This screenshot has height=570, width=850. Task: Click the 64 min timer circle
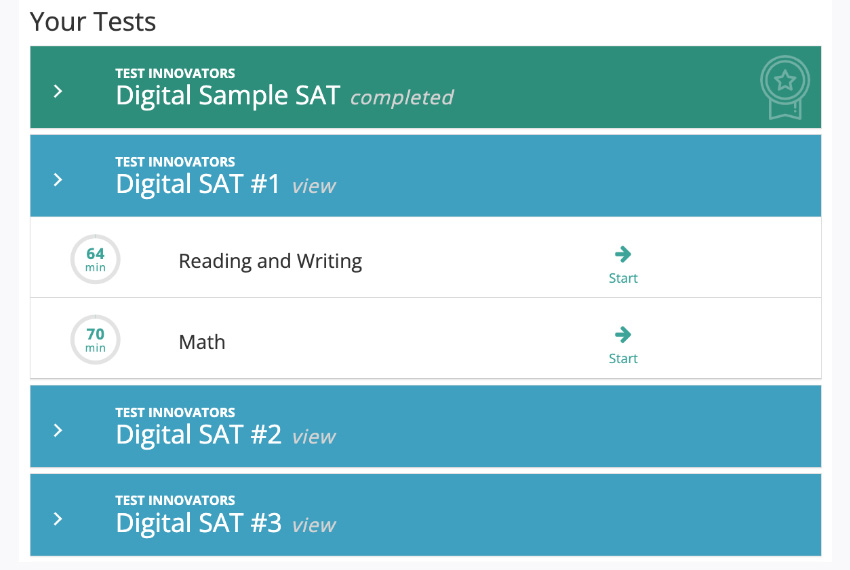(x=95, y=259)
